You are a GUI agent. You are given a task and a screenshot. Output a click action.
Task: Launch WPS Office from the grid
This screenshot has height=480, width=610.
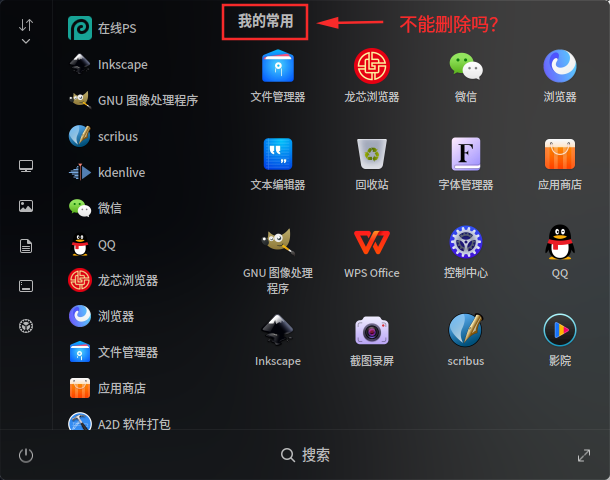click(372, 252)
